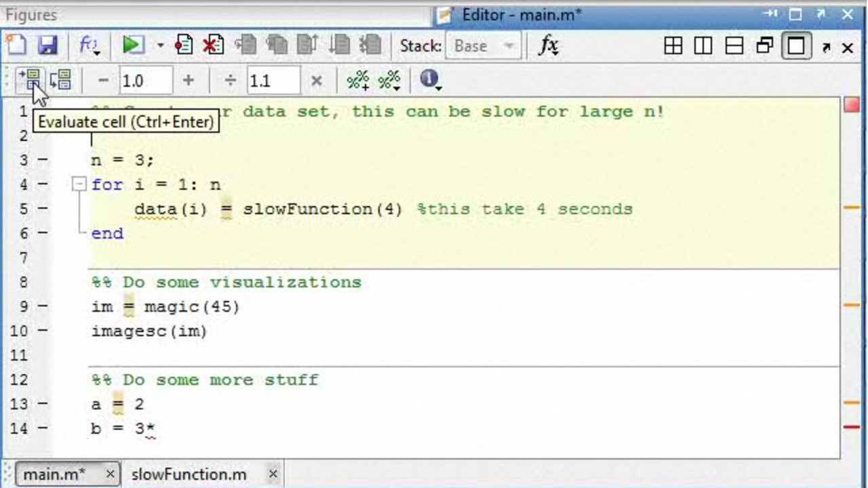Click the multiply button beside 1.1

tap(316, 81)
